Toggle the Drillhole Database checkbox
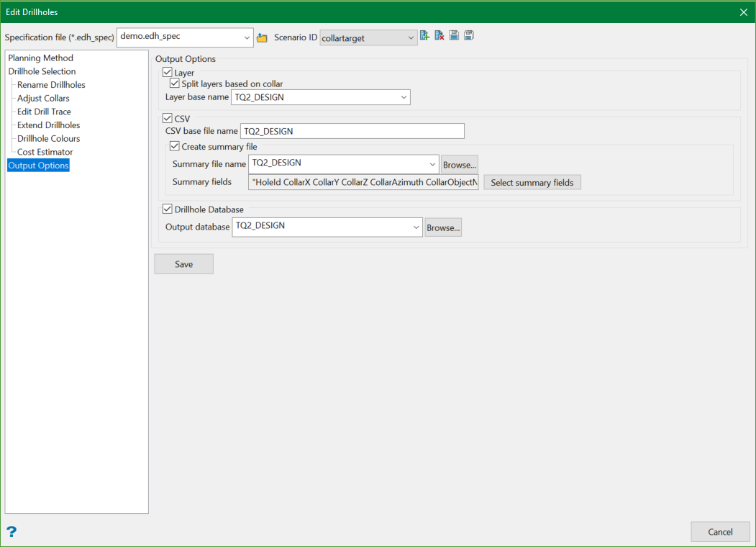Viewport: 756px width, 547px height. (168, 209)
